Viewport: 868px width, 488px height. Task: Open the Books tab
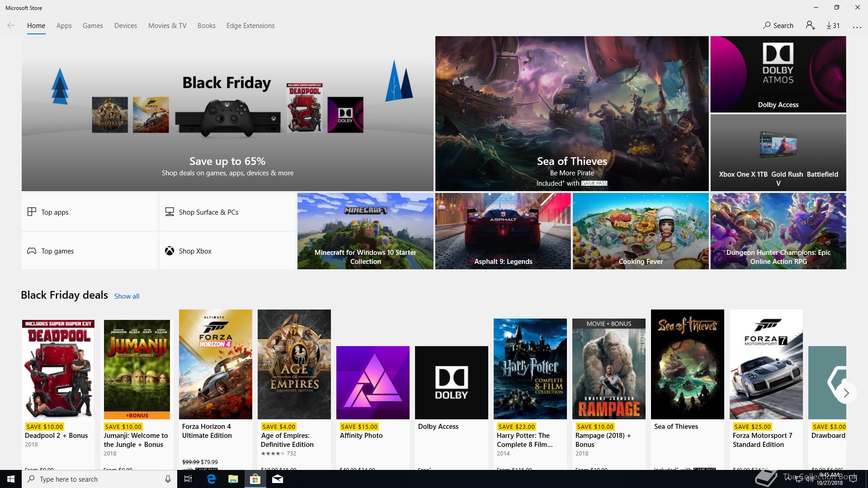(x=206, y=26)
